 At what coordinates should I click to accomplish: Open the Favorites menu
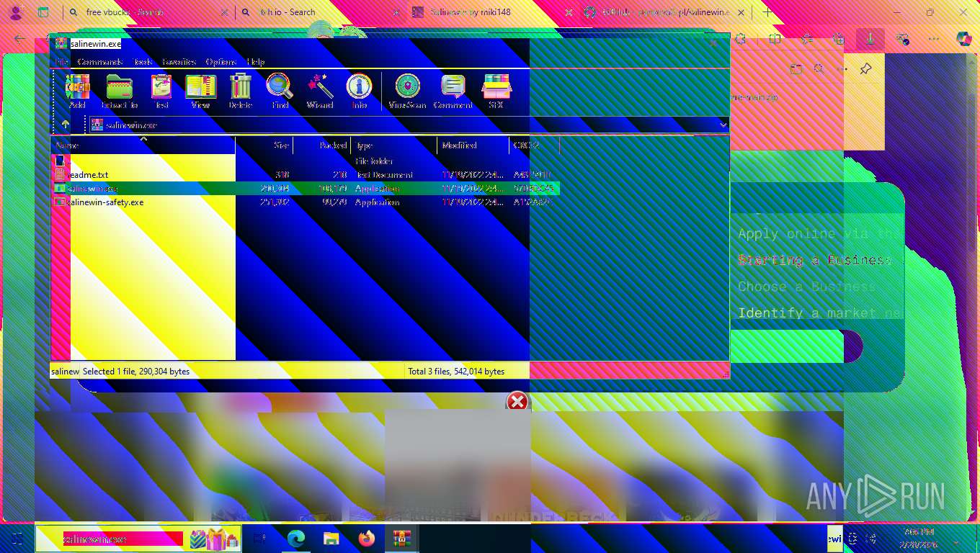click(179, 62)
